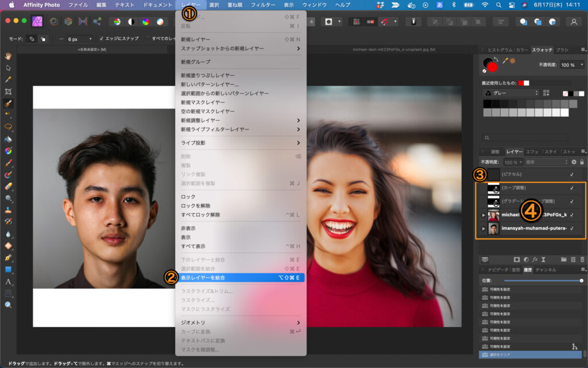Select the hand (view) tool
Viewport: 588px width, 368px height.
pos(9,56)
